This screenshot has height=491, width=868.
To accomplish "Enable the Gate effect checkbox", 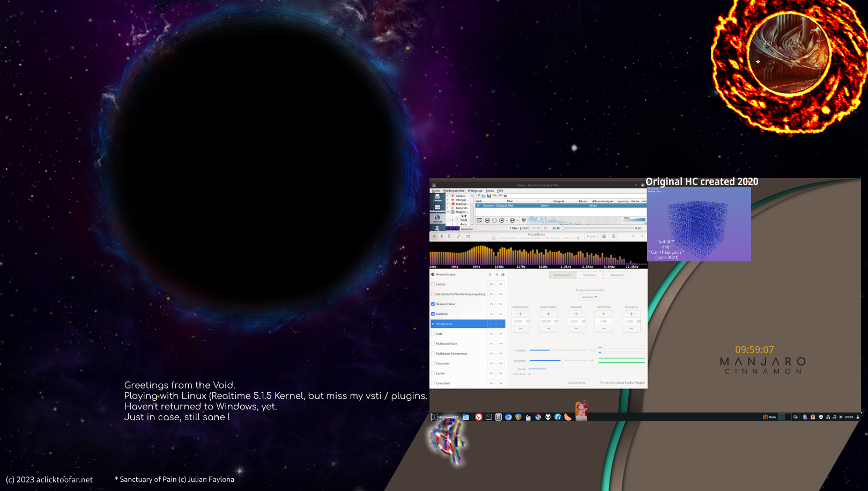I will click(x=433, y=334).
